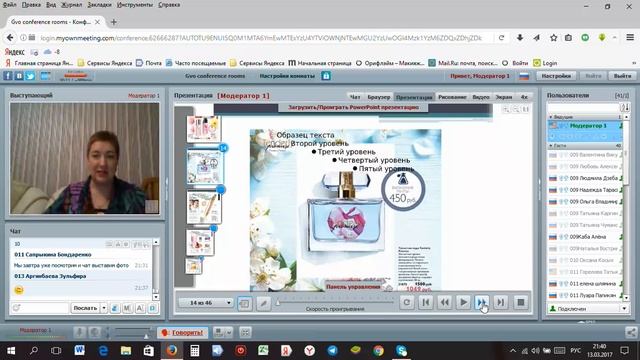Click the Говорить! button

183,332
